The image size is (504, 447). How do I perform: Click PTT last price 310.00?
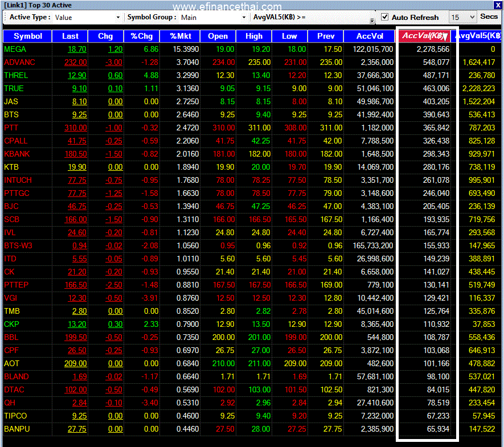pyautogui.click(x=76, y=128)
